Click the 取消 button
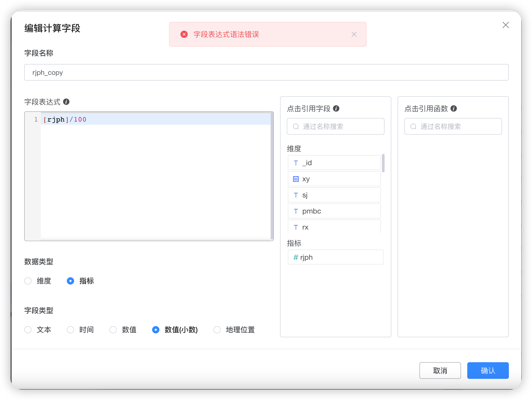The height and width of the screenshot is (400, 532). tap(440, 371)
